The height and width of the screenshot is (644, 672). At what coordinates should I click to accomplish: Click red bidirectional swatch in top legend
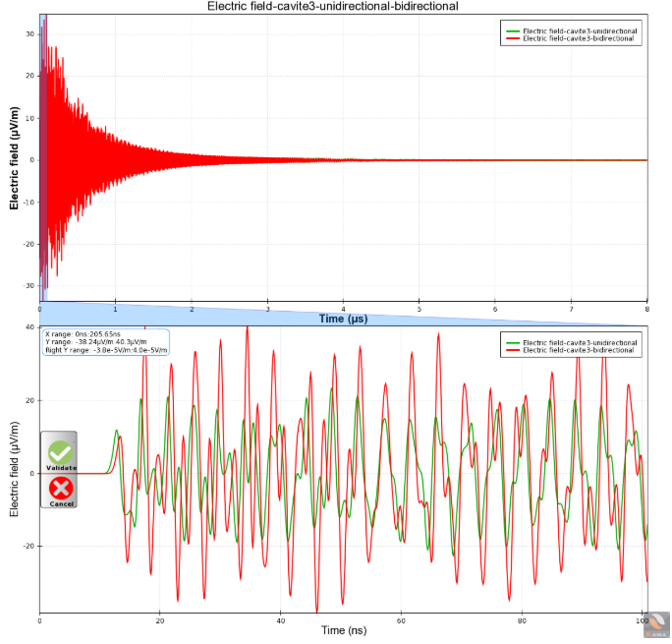click(513, 38)
